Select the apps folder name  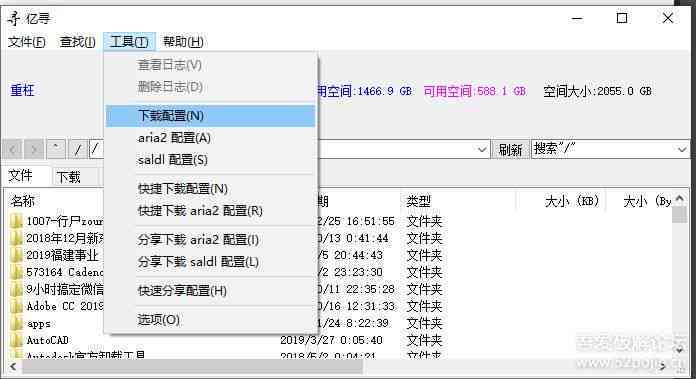[39, 324]
